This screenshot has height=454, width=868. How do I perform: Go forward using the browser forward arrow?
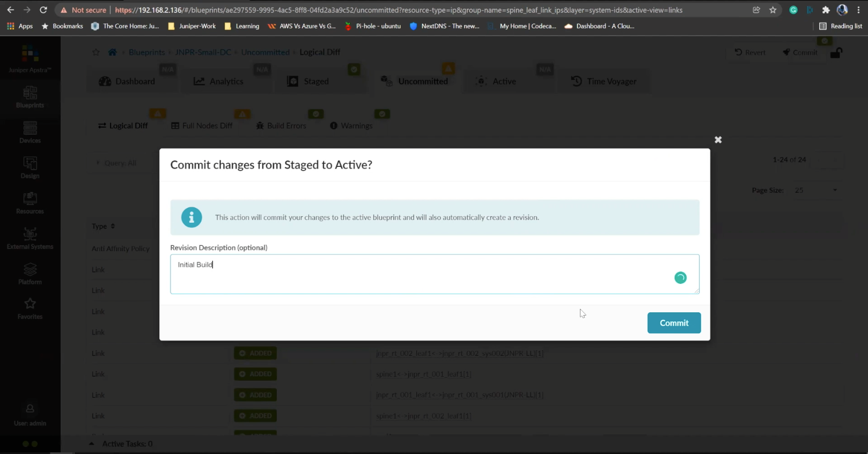point(27,10)
